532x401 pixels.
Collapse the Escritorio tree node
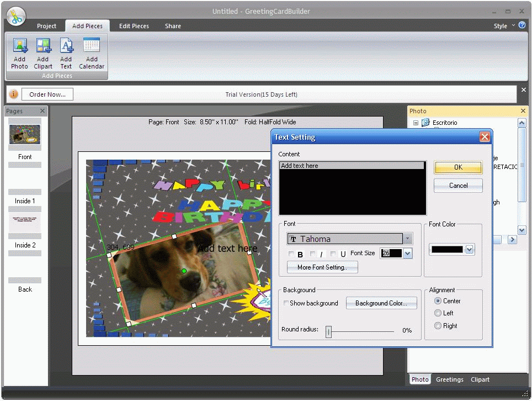point(416,123)
